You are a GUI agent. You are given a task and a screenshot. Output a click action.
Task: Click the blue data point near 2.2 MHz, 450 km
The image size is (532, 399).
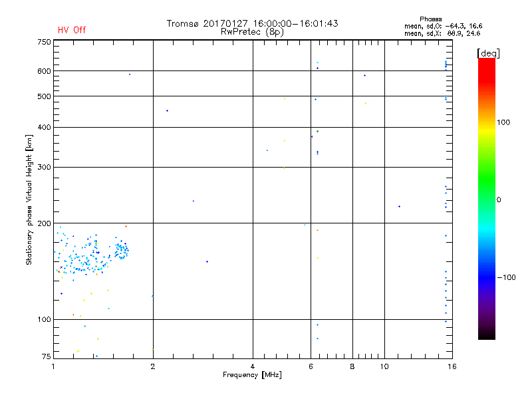(x=168, y=111)
